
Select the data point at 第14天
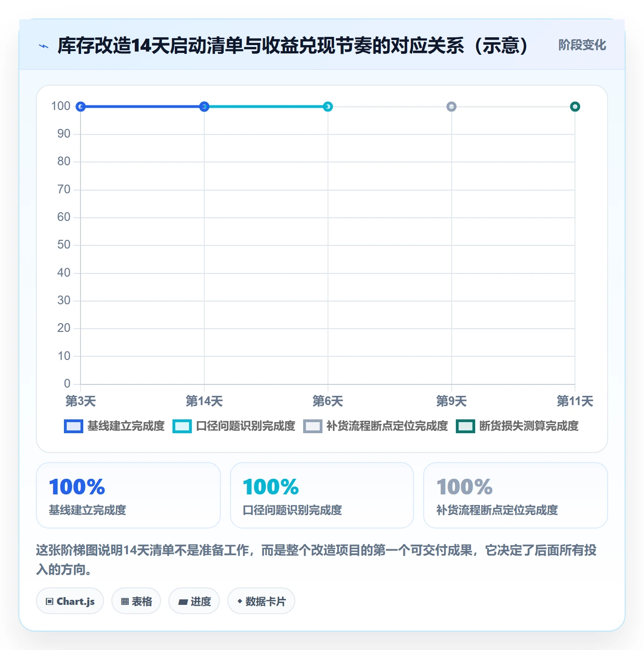[204, 107]
